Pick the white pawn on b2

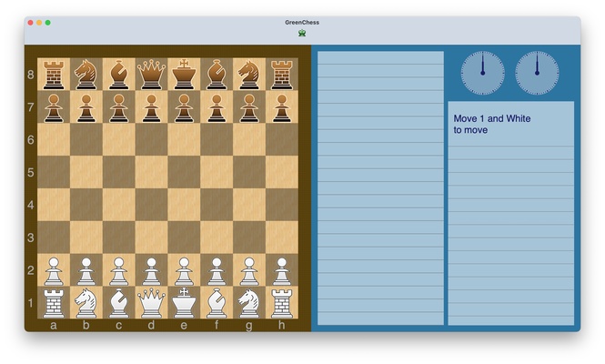(86, 271)
